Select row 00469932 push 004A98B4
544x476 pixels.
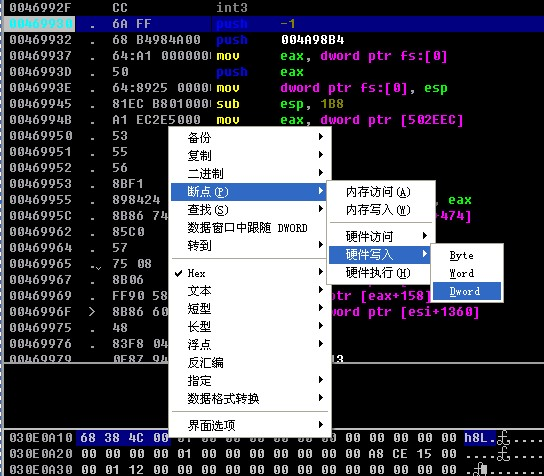click(x=274, y=40)
